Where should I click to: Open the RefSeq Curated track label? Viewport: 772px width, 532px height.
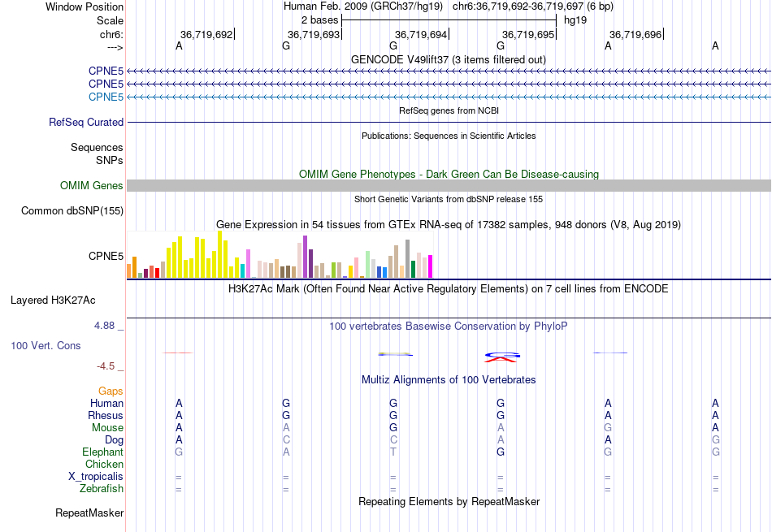point(86,122)
